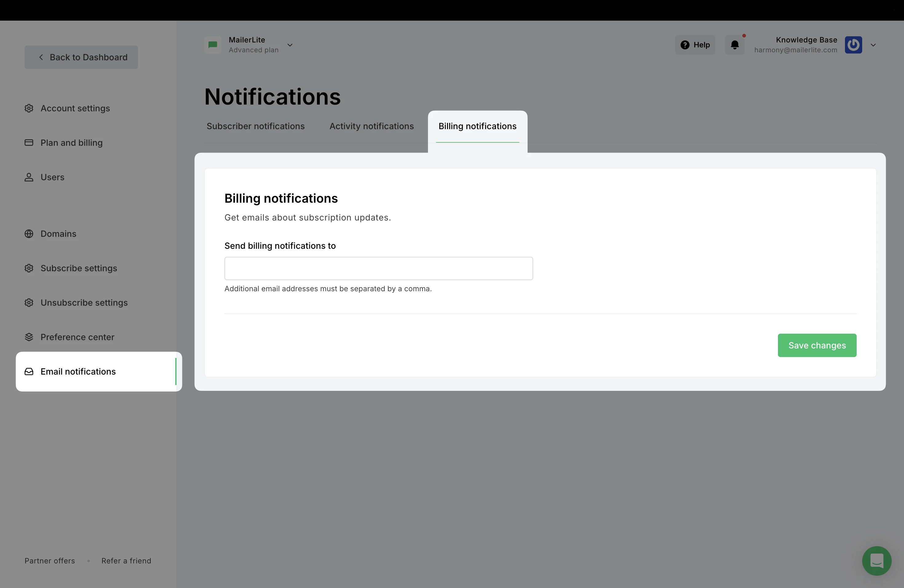Click the Domains globe icon
904x588 pixels.
point(29,234)
